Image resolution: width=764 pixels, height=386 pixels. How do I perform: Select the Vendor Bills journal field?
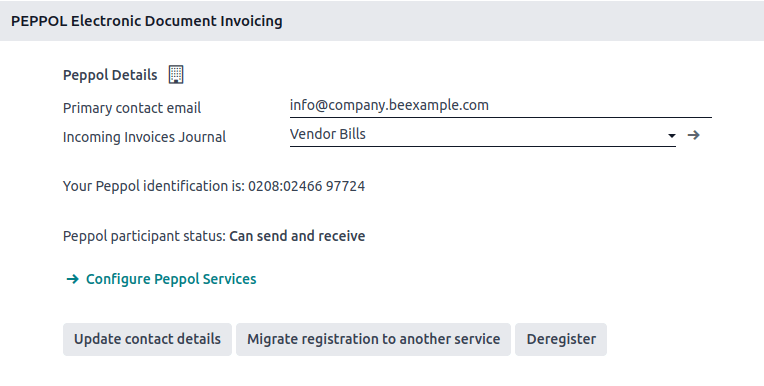point(482,135)
